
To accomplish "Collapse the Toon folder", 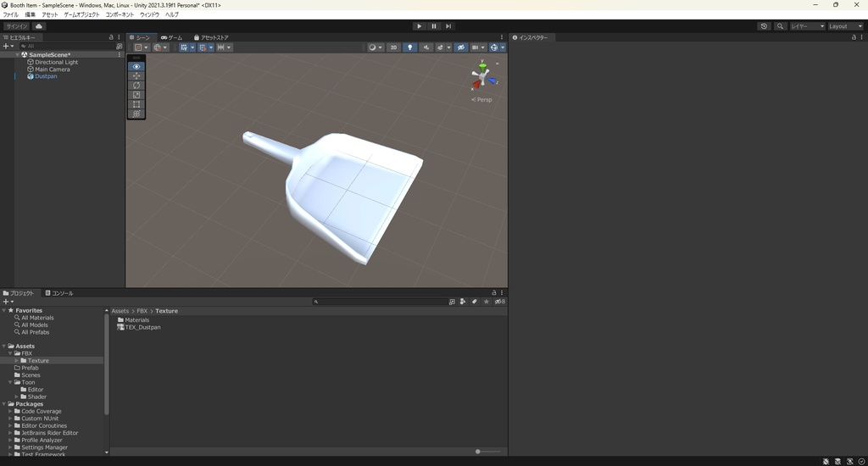I will [10, 382].
